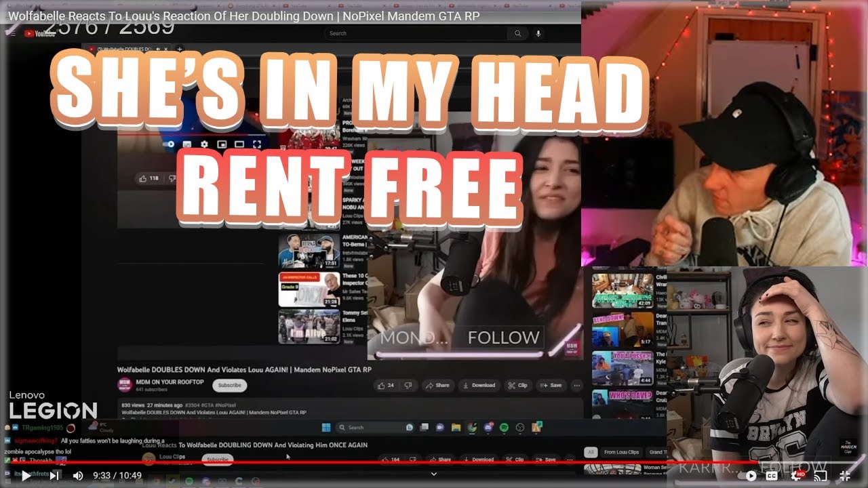The height and width of the screenshot is (488, 868).
Task: Toggle closed captions in the main player
Action: pos(772,476)
